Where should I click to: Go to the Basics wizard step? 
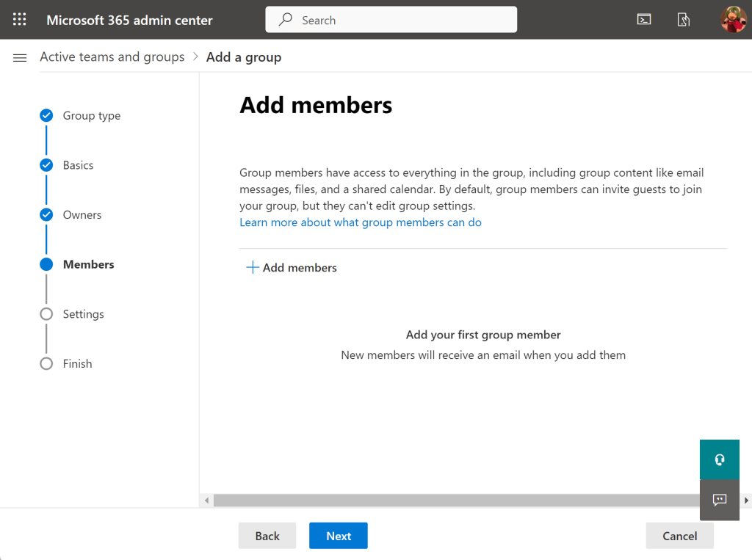46,165
